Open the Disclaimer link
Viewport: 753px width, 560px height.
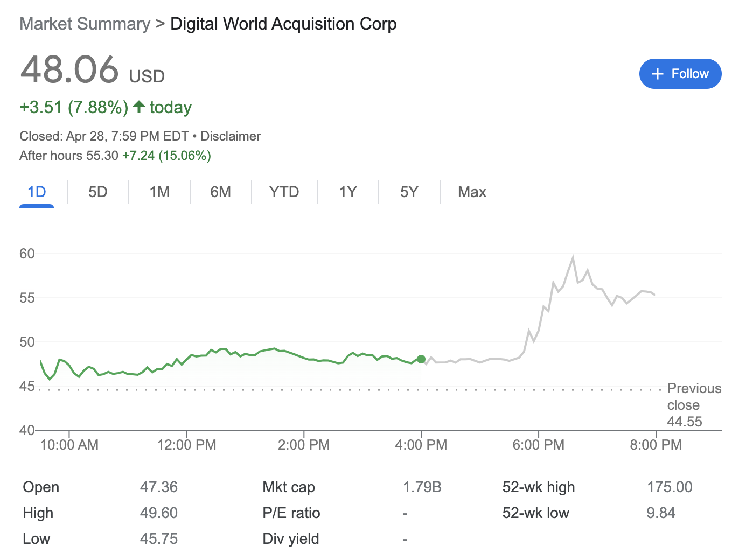click(231, 136)
